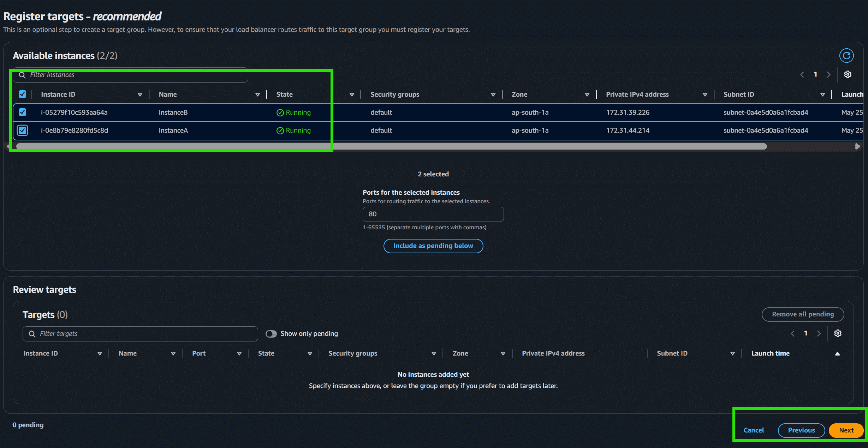This screenshot has width=868, height=448.
Task: Sort available instances by State column
Action: [352, 95]
